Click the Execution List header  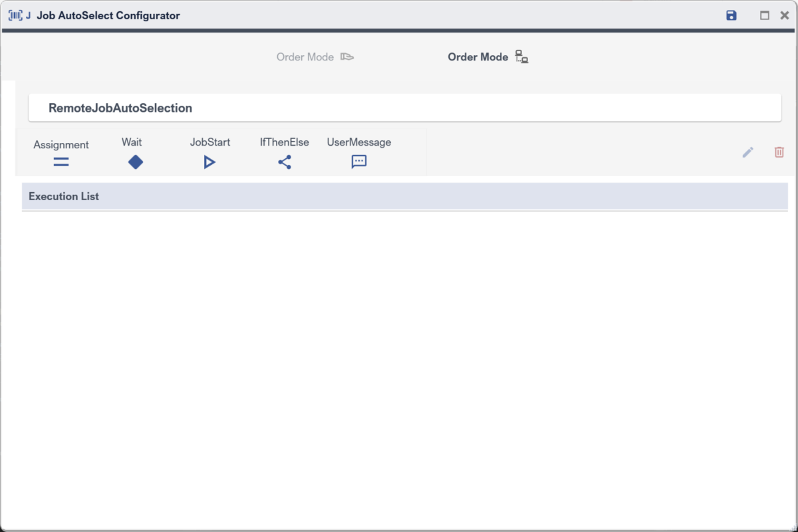pos(64,196)
